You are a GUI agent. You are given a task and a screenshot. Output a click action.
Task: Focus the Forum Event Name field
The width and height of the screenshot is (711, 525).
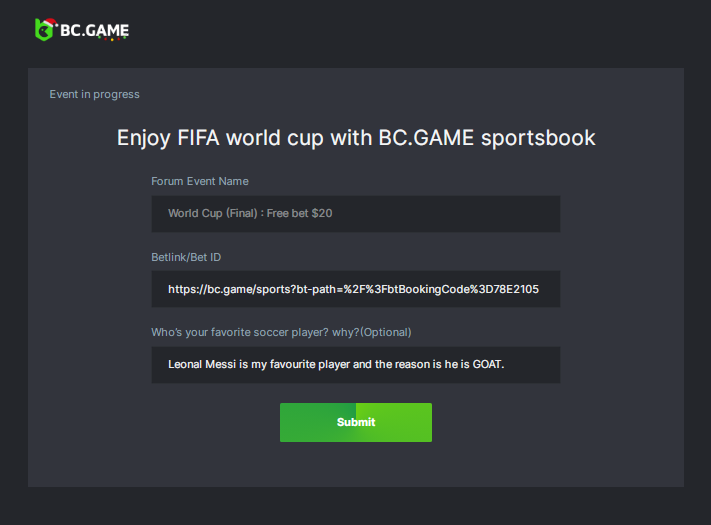[x=355, y=214]
